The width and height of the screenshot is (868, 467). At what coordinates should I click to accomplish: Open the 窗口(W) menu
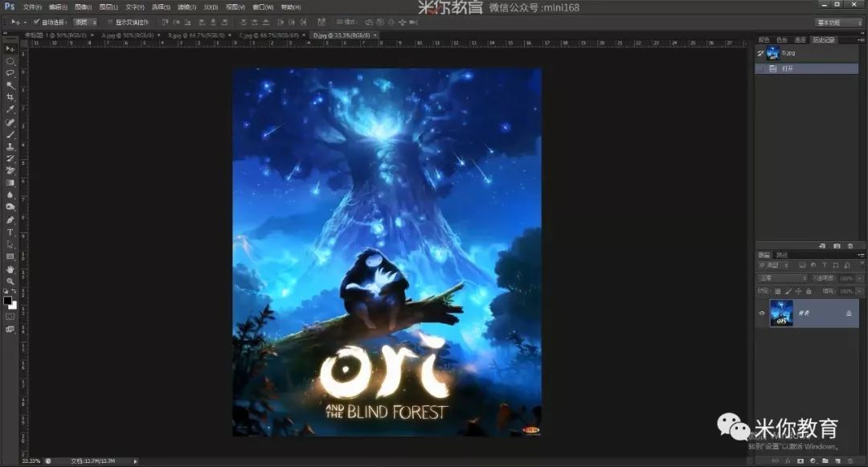[x=262, y=7]
